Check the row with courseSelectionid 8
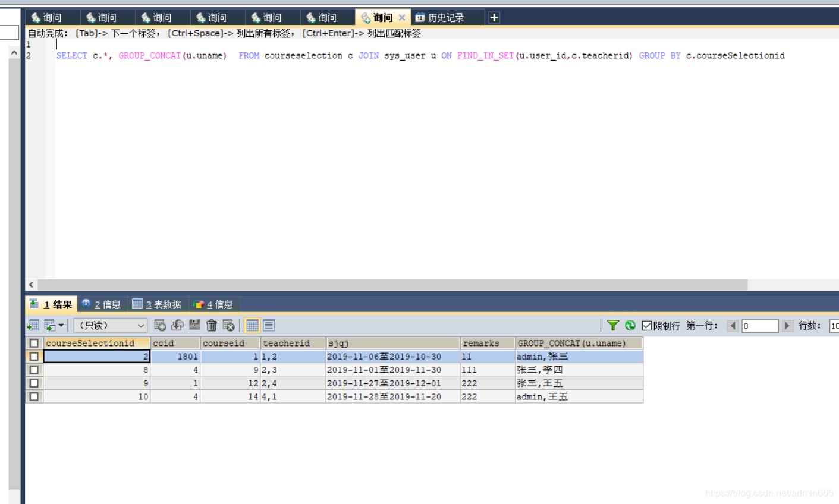 pos(34,370)
